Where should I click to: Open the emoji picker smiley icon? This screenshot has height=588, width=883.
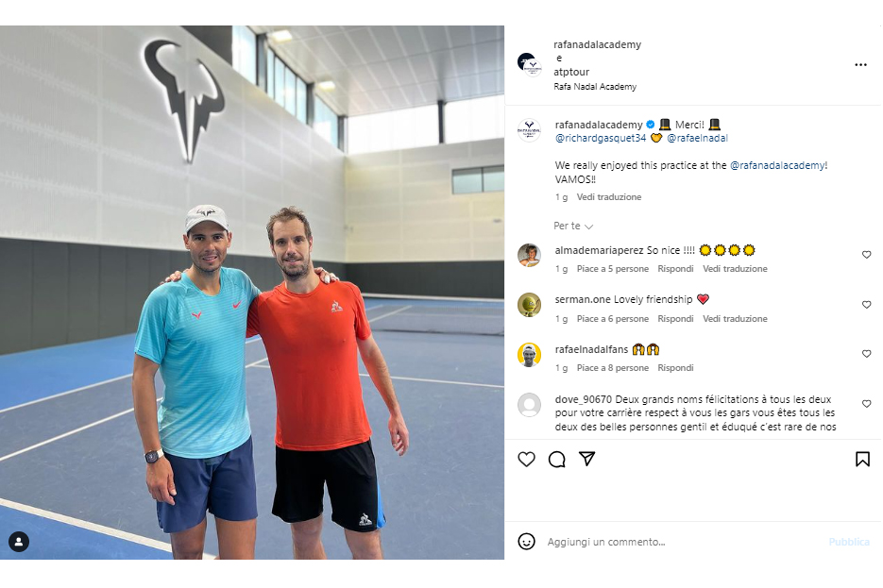(x=526, y=542)
